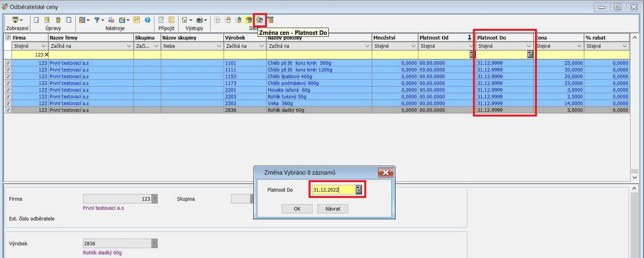This screenshot has width=644, height=258.
Task: Click the trash can delete icon
Action: [58, 20]
